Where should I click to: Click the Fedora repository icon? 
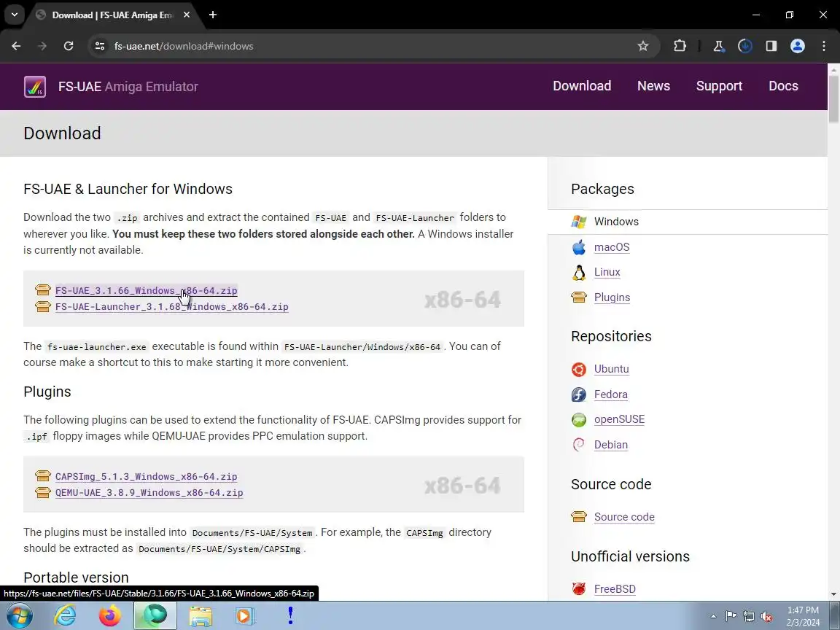tap(578, 394)
